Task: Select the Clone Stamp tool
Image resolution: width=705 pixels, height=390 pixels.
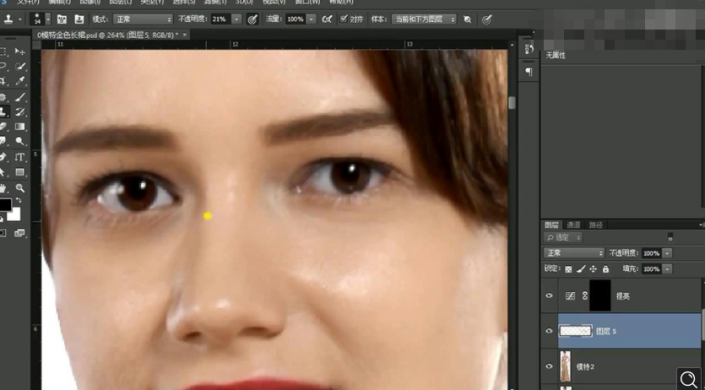Action: click(x=3, y=112)
